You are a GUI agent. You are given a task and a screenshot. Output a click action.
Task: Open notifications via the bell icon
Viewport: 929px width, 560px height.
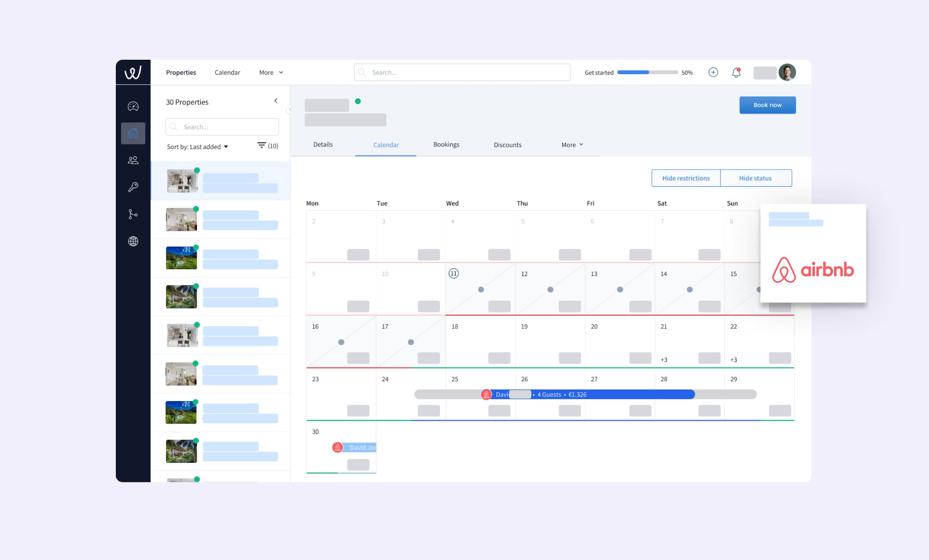(736, 72)
